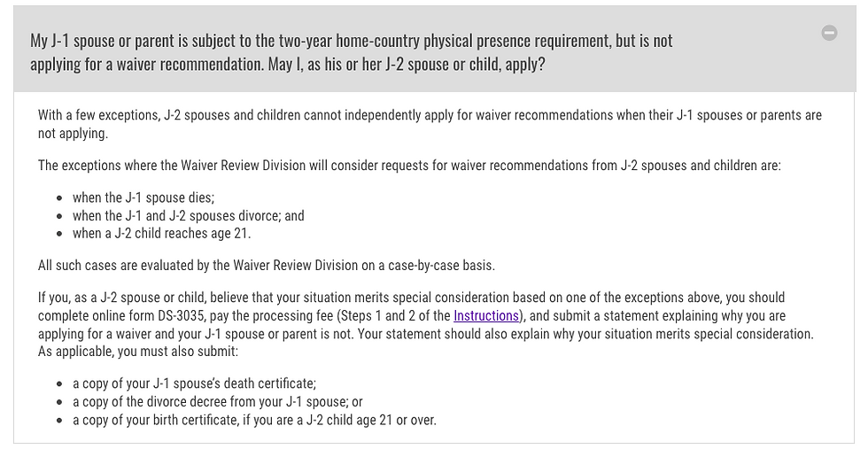Viewport: 868px width, 449px height.
Task: Click the sentence 'All such cases are evaluated'
Action: [267, 265]
